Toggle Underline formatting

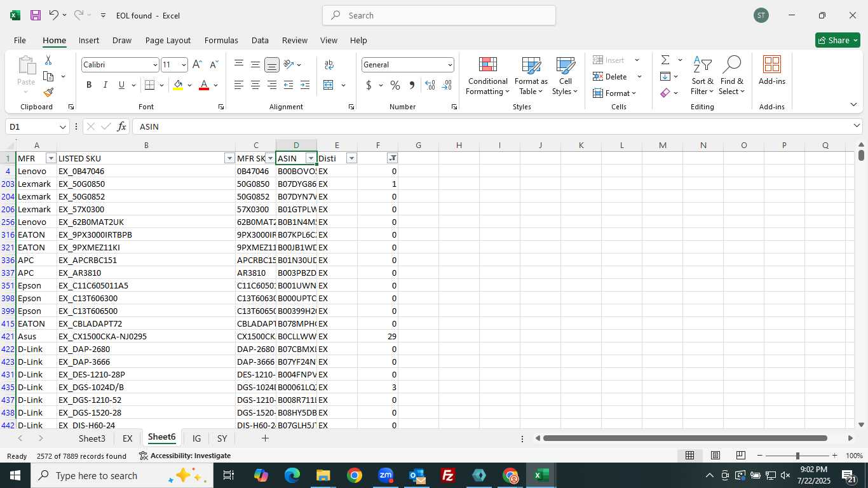(x=121, y=85)
